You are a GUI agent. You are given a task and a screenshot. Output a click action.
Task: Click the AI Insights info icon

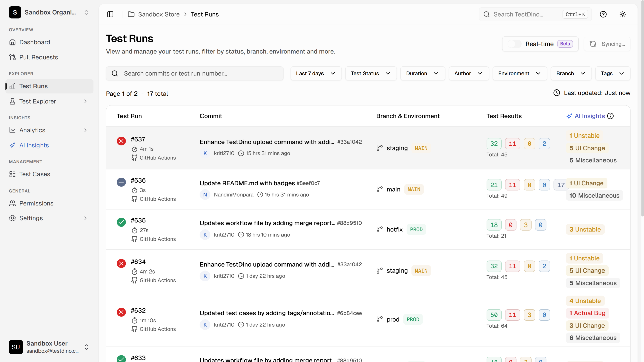[610, 116]
